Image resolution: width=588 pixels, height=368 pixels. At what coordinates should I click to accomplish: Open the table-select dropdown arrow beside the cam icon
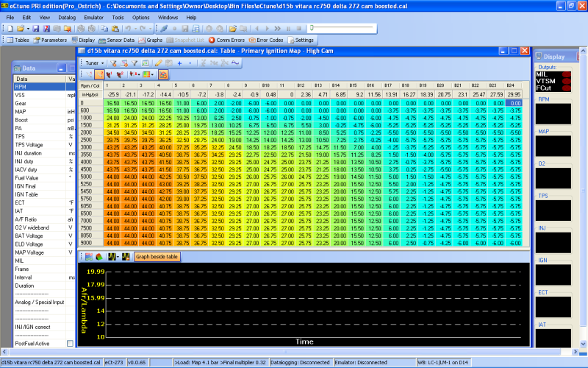click(x=139, y=74)
